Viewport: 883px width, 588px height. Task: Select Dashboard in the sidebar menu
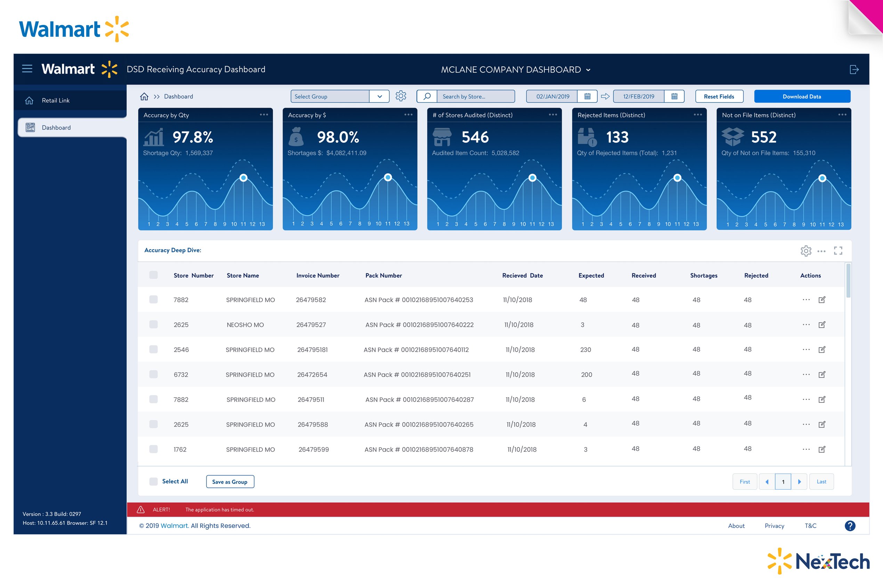click(56, 127)
